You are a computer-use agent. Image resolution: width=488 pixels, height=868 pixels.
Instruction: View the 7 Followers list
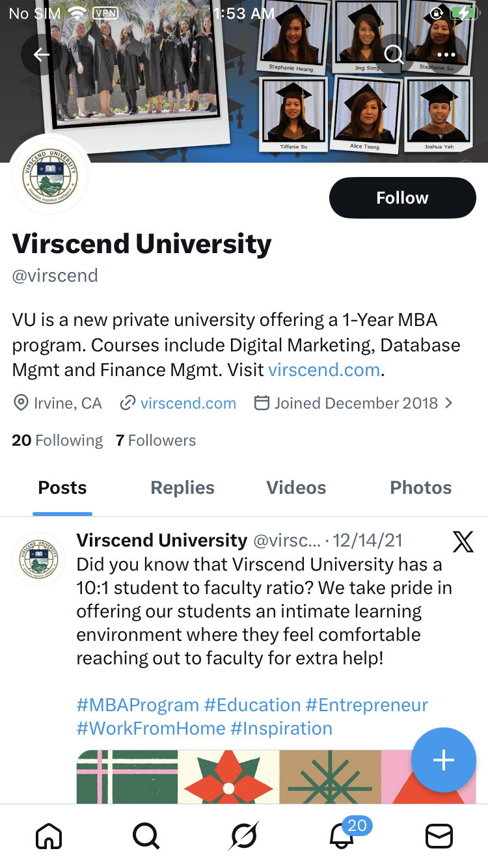156,441
